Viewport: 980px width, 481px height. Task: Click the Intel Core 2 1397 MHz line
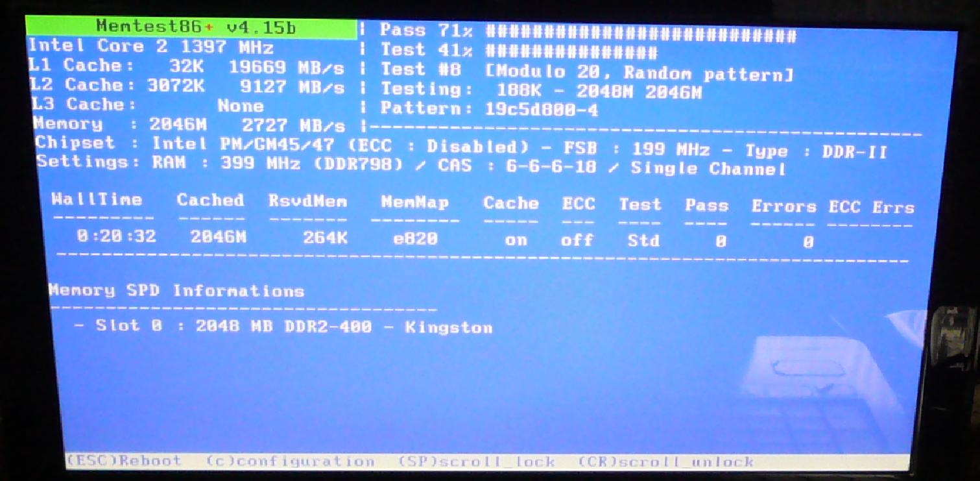click(x=151, y=47)
